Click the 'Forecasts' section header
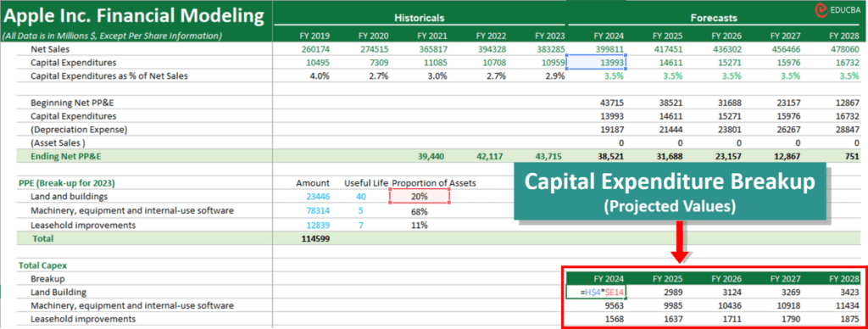The height and width of the screenshot is (329, 868). 714,18
